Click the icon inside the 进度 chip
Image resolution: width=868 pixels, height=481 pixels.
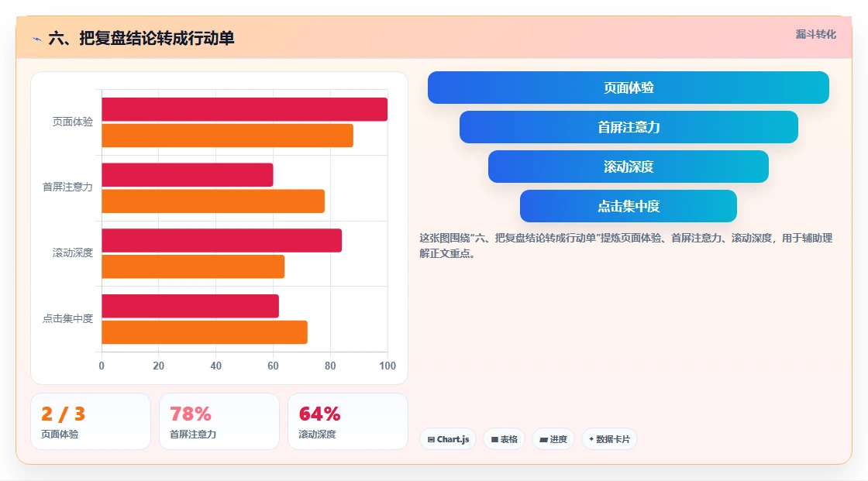(543, 439)
